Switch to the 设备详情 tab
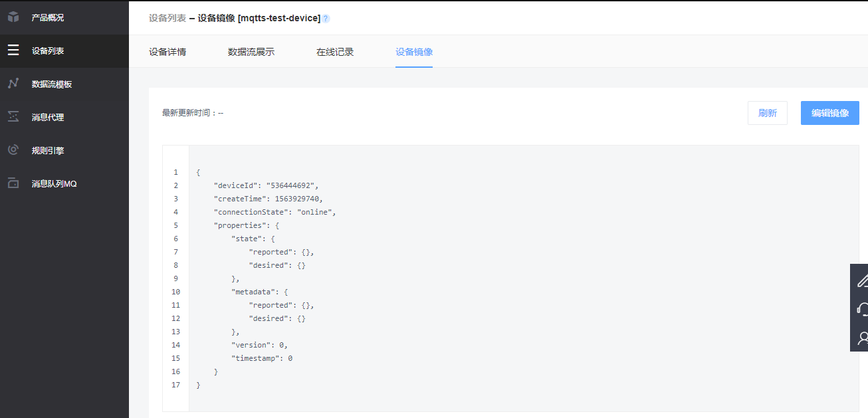Image resolution: width=868 pixels, height=418 pixels. tap(167, 52)
